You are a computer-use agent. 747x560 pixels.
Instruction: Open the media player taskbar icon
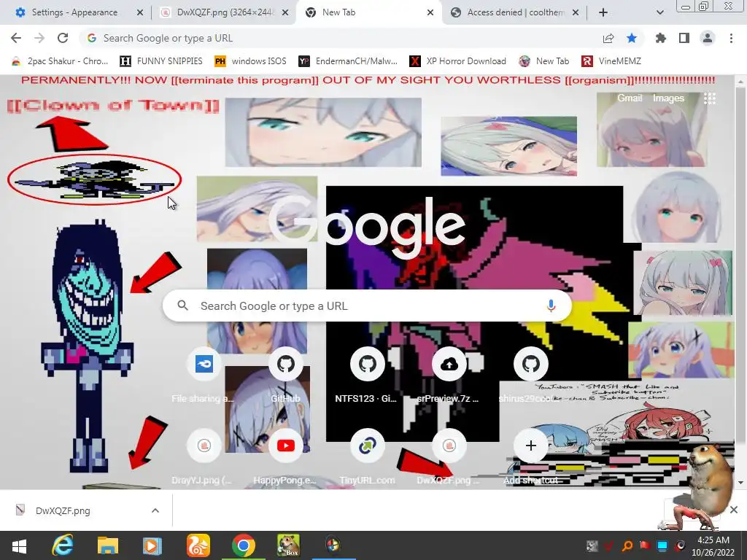(x=152, y=545)
